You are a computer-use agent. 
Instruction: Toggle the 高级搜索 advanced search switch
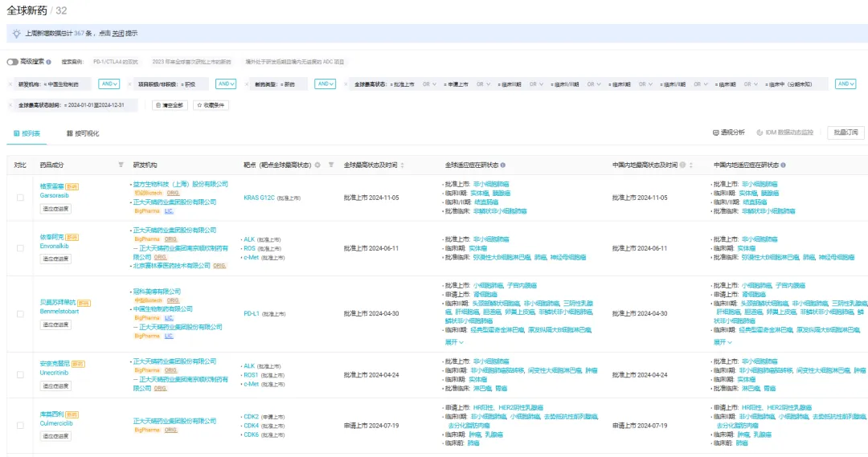12,62
